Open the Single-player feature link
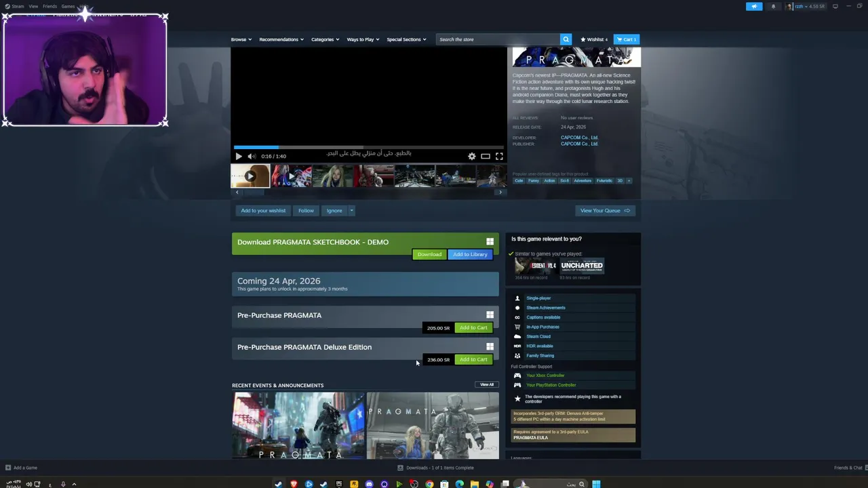The width and height of the screenshot is (868, 488). 538,298
